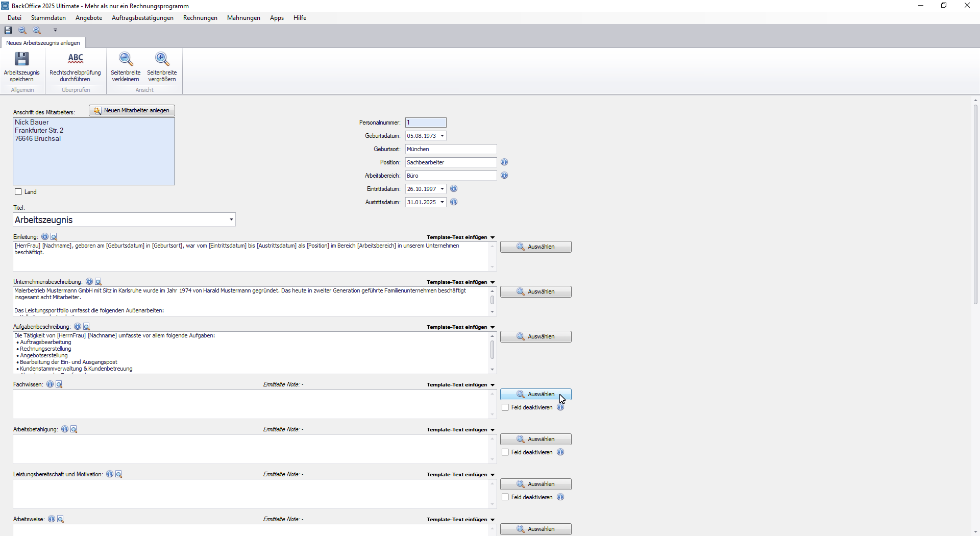Click the magnifier icon beside Unternehmensbeschreibung label
980x536 pixels.
(x=99, y=282)
